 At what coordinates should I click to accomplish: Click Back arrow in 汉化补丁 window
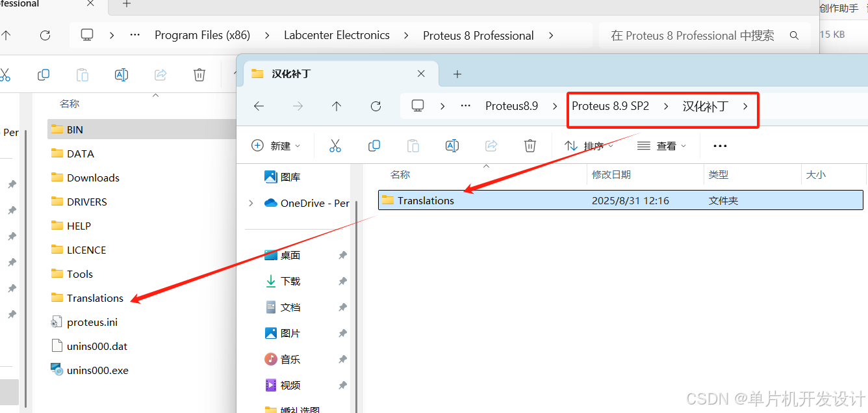pos(259,106)
